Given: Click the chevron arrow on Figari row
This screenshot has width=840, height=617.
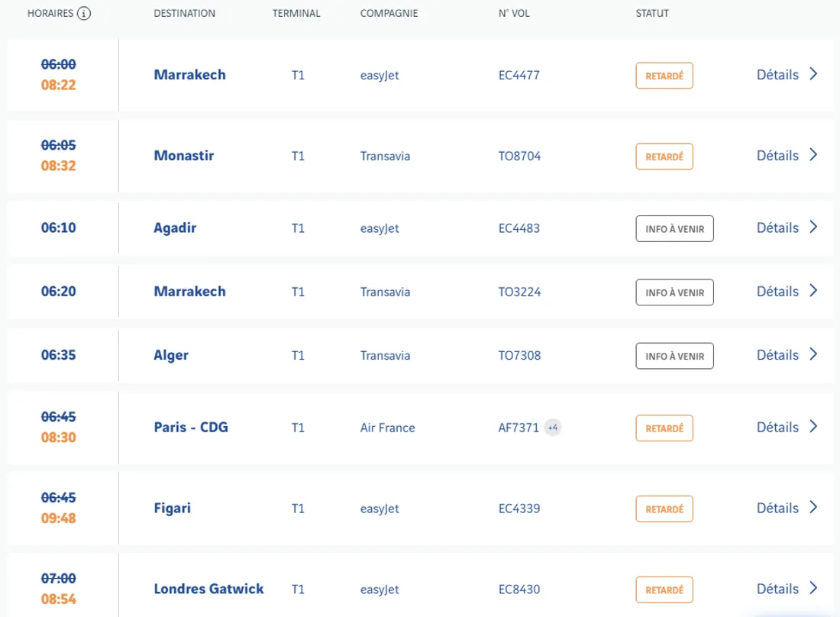Looking at the screenshot, I should [813, 508].
